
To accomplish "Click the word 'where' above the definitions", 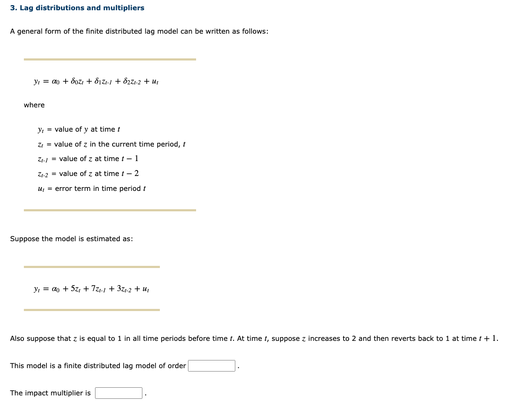I will click(x=34, y=105).
